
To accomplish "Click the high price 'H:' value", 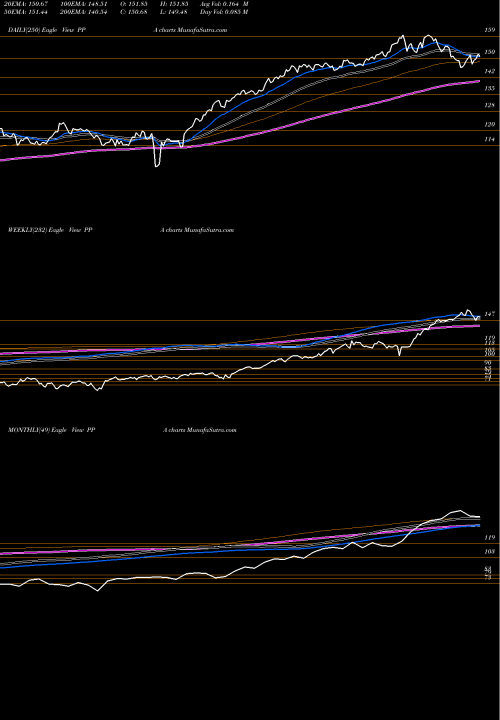I will (x=179, y=4).
